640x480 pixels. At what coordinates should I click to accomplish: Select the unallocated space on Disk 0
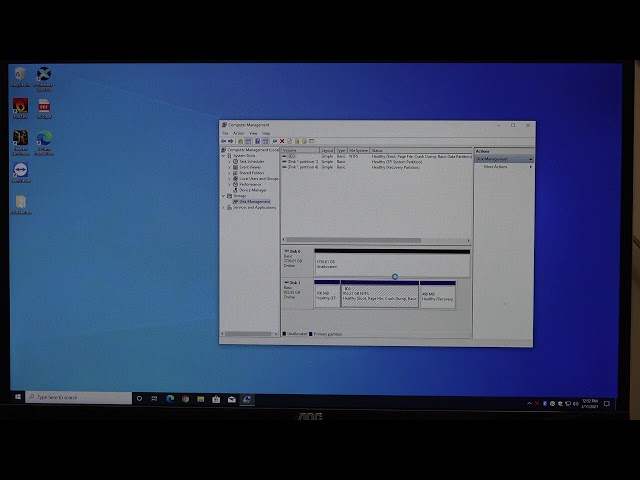point(392,264)
